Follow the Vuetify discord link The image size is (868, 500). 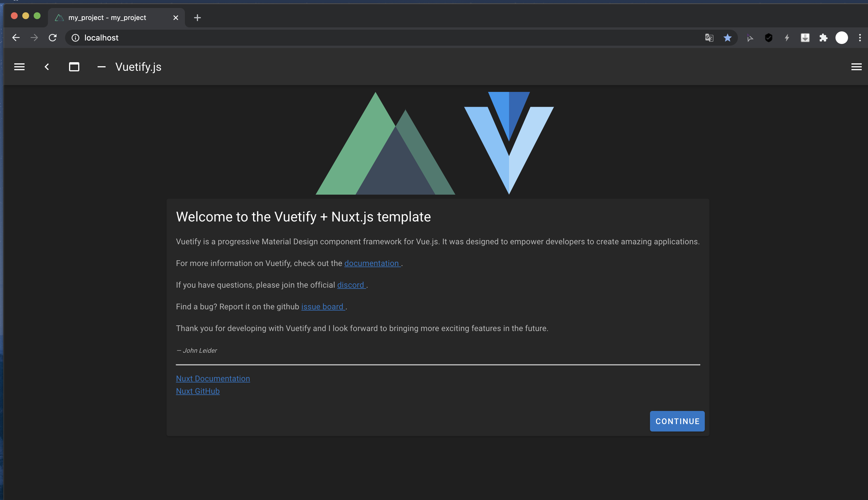click(x=351, y=285)
